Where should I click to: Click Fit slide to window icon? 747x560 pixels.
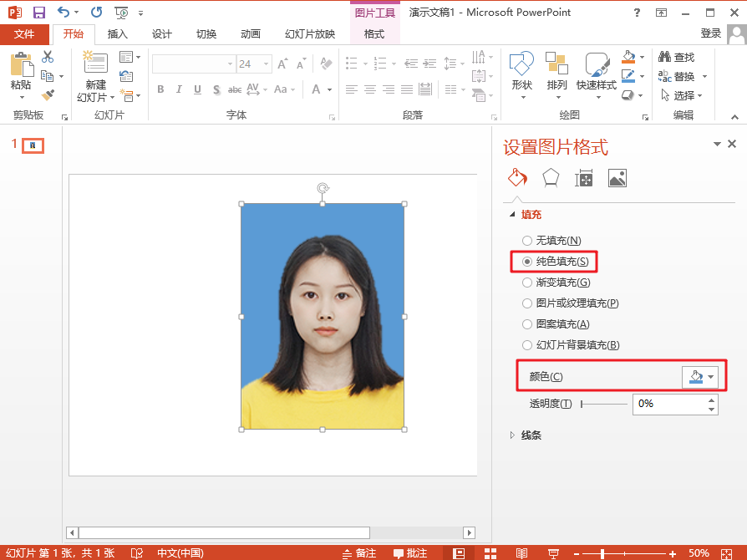726,553
